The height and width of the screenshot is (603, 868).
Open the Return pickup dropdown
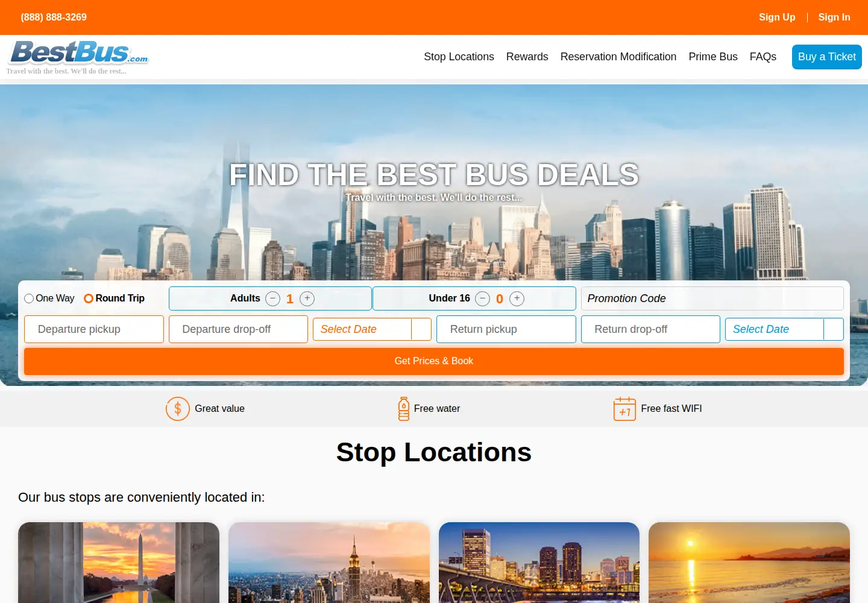[506, 329]
